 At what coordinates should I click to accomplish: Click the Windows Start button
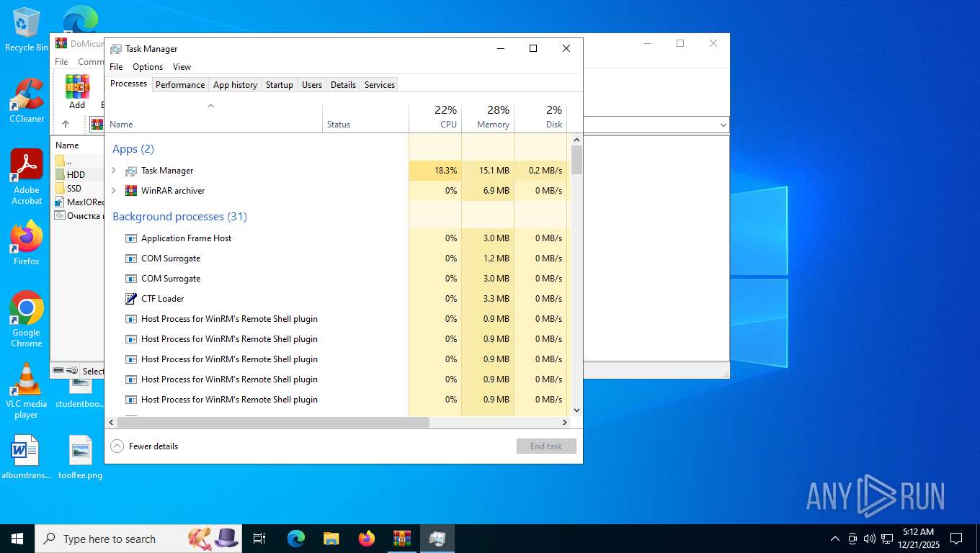click(x=17, y=539)
